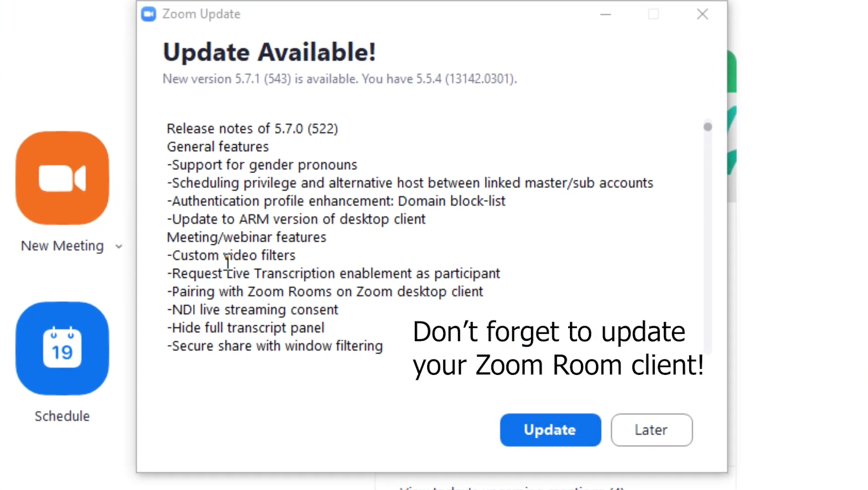Click the Zoom logo in the title bar
Viewport: 868px width, 490px height.
coord(148,14)
